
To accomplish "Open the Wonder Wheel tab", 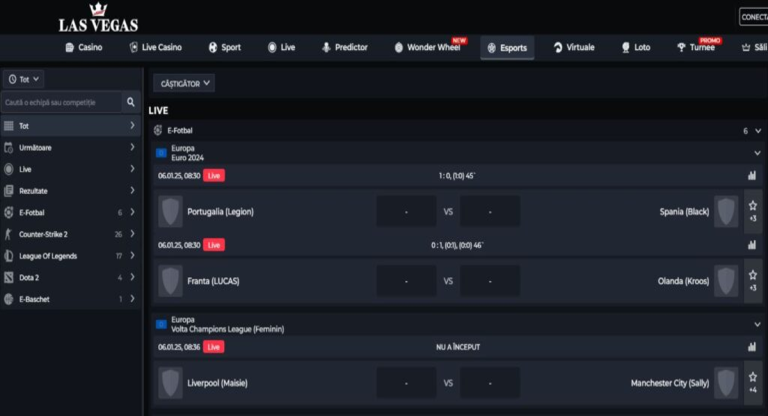I will [x=429, y=48].
